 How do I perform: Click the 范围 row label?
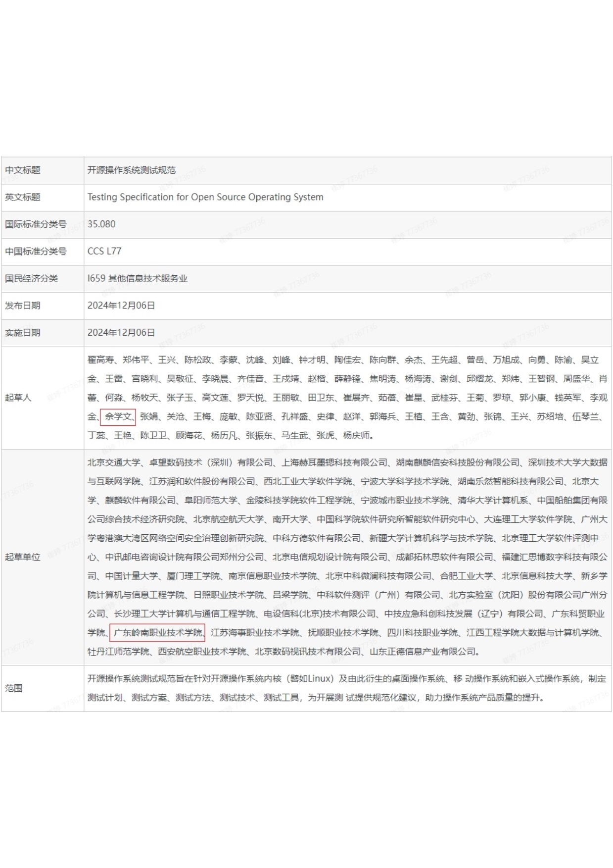click(x=14, y=688)
